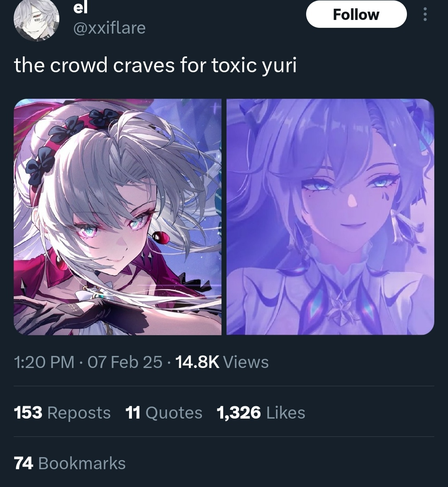This screenshot has height=487, width=448.
Task: Open the left image with red-ribboned girl
Action: 117,217
